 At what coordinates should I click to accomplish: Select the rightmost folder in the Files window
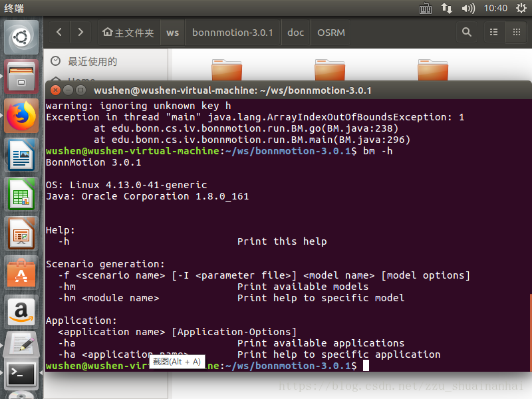click(433, 70)
